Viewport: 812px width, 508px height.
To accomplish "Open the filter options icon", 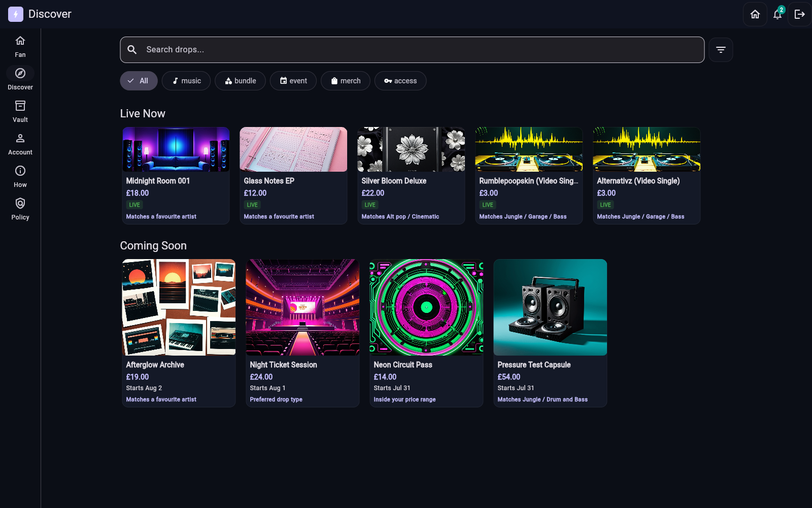I will tap(721, 50).
